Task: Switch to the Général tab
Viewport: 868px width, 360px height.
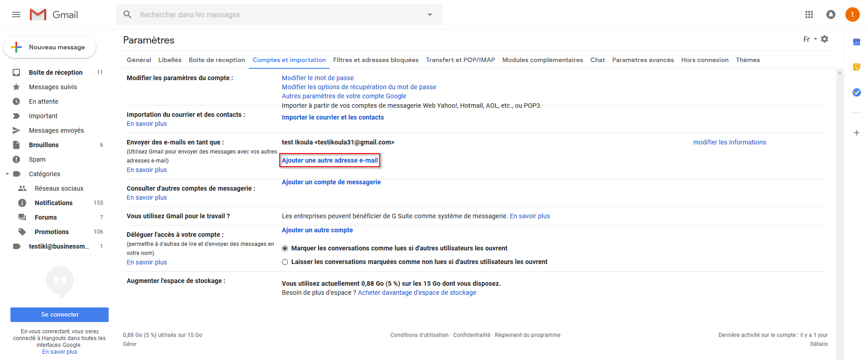Action: pyautogui.click(x=139, y=60)
